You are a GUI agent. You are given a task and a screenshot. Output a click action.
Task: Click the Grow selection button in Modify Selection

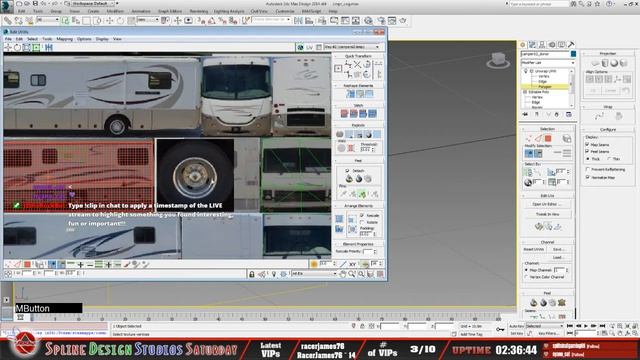point(529,153)
